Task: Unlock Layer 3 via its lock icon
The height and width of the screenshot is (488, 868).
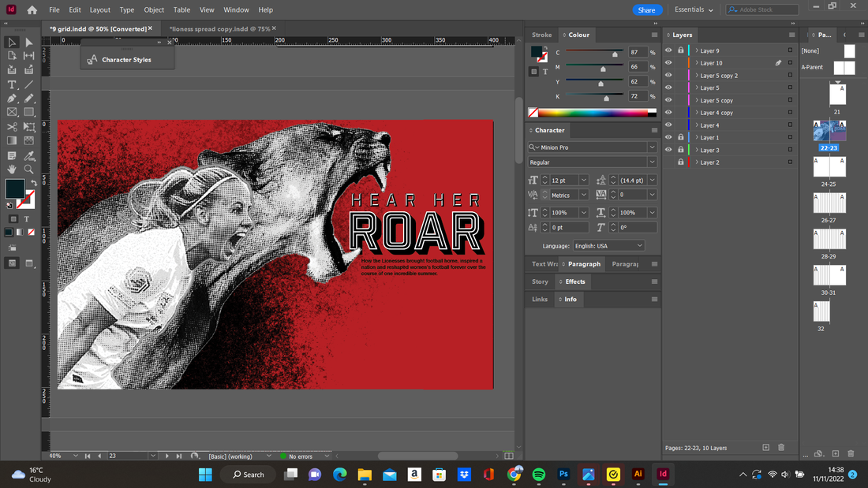Action: pyautogui.click(x=681, y=150)
